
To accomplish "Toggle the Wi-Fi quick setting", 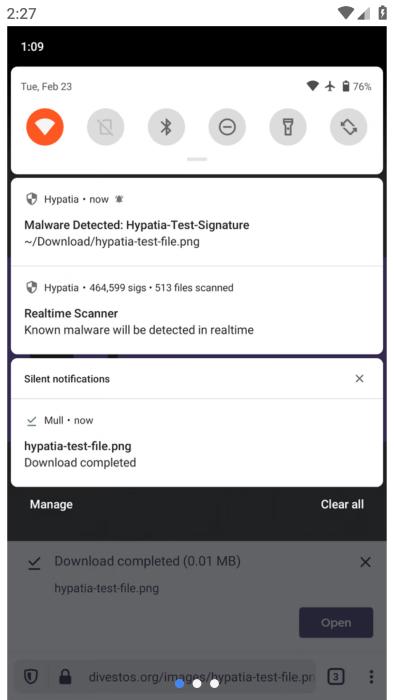I will 45,127.
